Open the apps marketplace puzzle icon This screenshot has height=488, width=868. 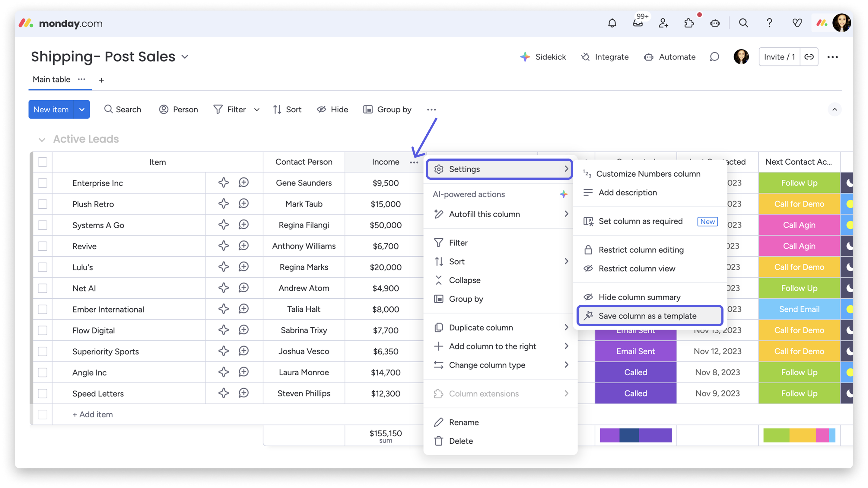[689, 23]
